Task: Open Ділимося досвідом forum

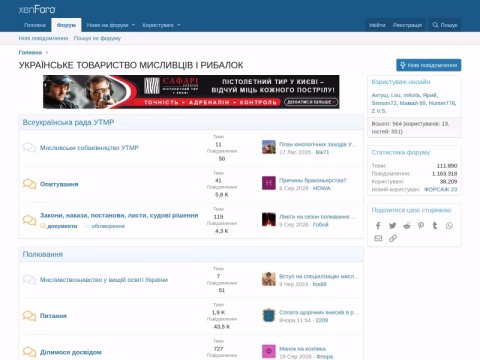Action: click(x=71, y=352)
